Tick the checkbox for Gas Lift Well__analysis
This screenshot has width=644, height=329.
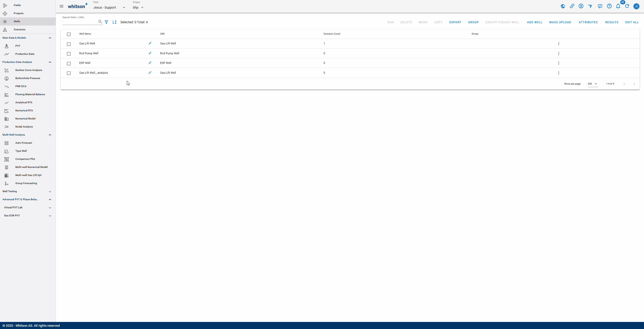click(x=69, y=73)
